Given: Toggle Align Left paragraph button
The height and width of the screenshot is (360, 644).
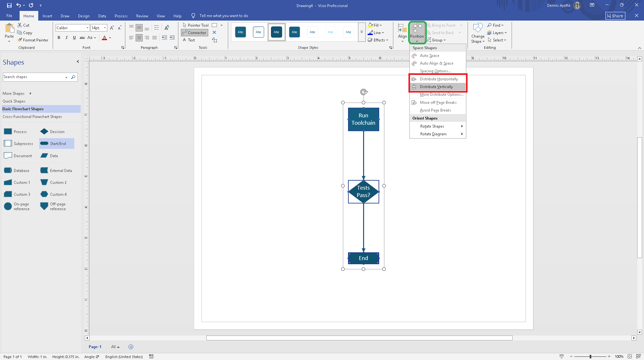Looking at the screenshot, I should click(x=131, y=38).
